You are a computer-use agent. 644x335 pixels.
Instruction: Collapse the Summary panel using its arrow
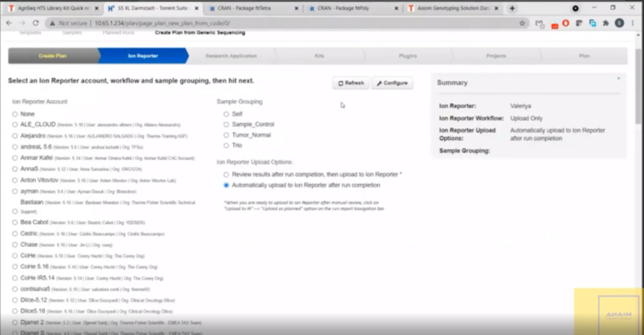[618, 78]
